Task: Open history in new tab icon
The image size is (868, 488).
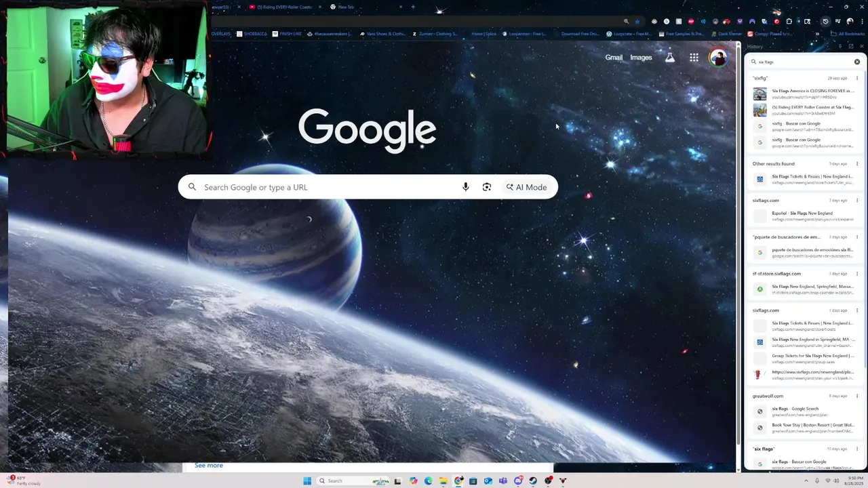Action: click(851, 47)
